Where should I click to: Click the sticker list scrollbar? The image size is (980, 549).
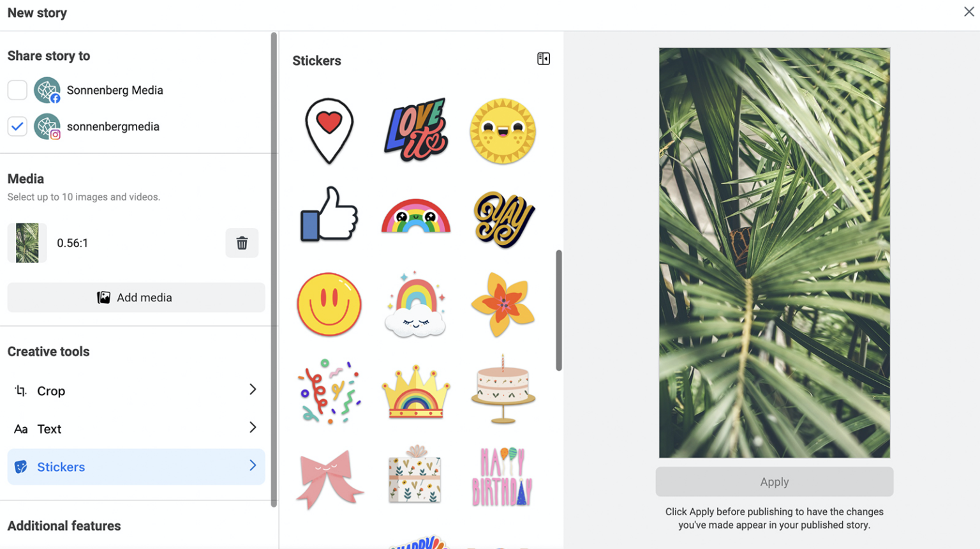[559, 310]
